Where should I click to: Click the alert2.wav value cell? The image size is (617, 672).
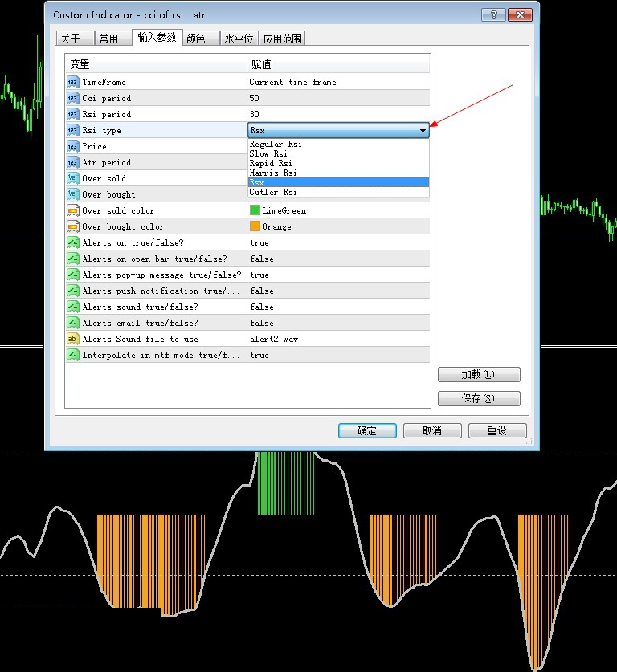click(x=338, y=339)
